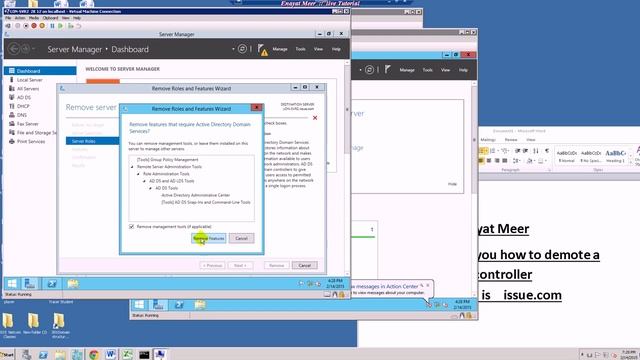The height and width of the screenshot is (360, 640).
Task: Open Manage menu in front Server Manager
Action: (280, 49)
